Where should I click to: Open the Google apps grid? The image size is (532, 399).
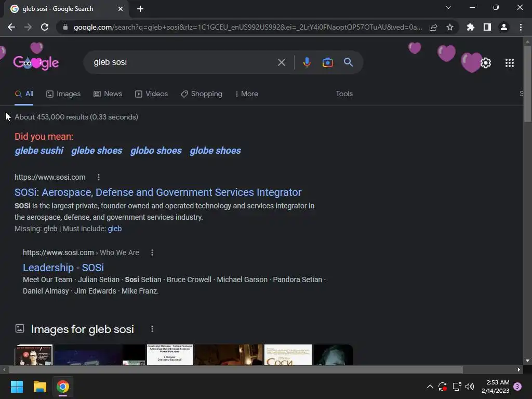click(x=510, y=63)
